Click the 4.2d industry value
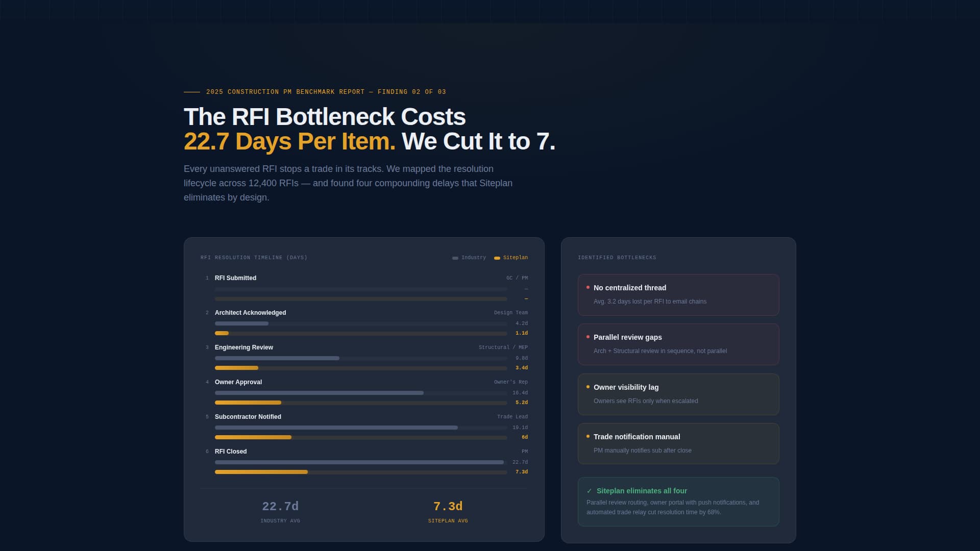Viewport: 980px width, 551px height. 522,323
